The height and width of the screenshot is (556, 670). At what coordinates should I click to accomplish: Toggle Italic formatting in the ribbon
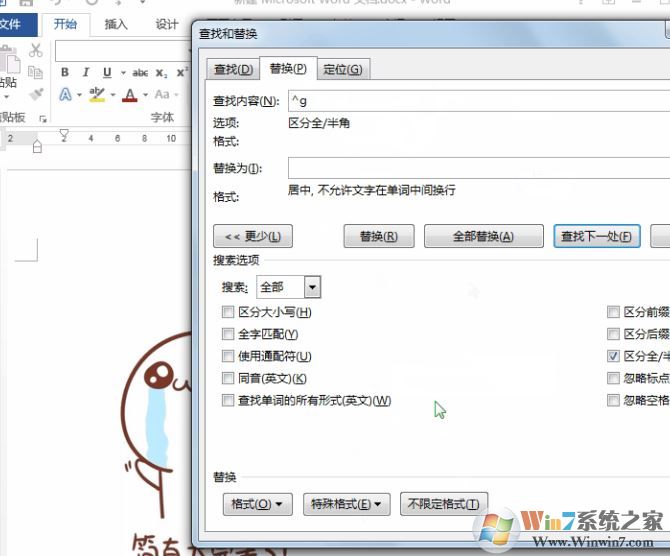pos(86,72)
